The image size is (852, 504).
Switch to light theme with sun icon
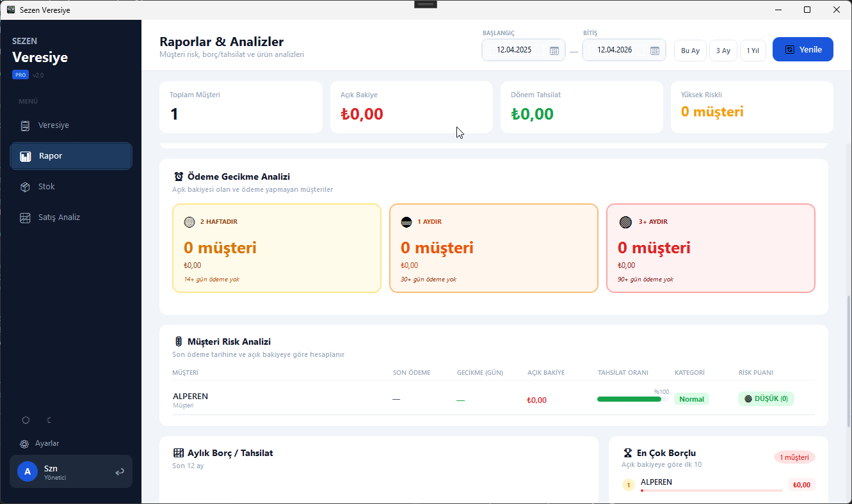coord(26,420)
